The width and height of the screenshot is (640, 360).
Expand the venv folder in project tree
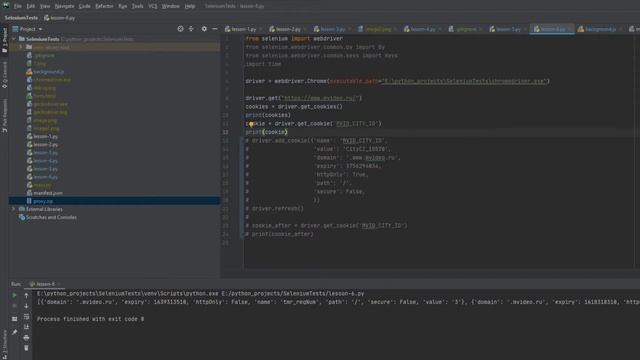click(x=21, y=47)
